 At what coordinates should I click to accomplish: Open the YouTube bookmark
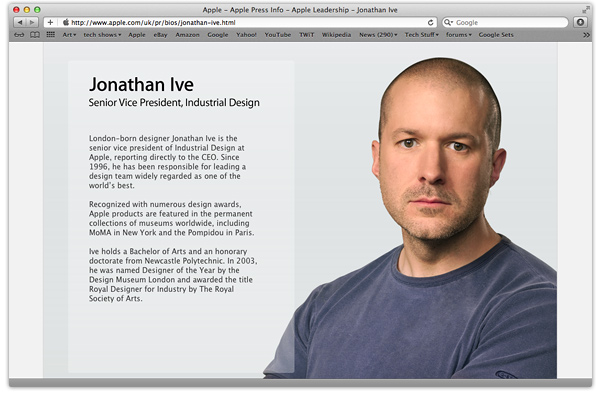[277, 35]
